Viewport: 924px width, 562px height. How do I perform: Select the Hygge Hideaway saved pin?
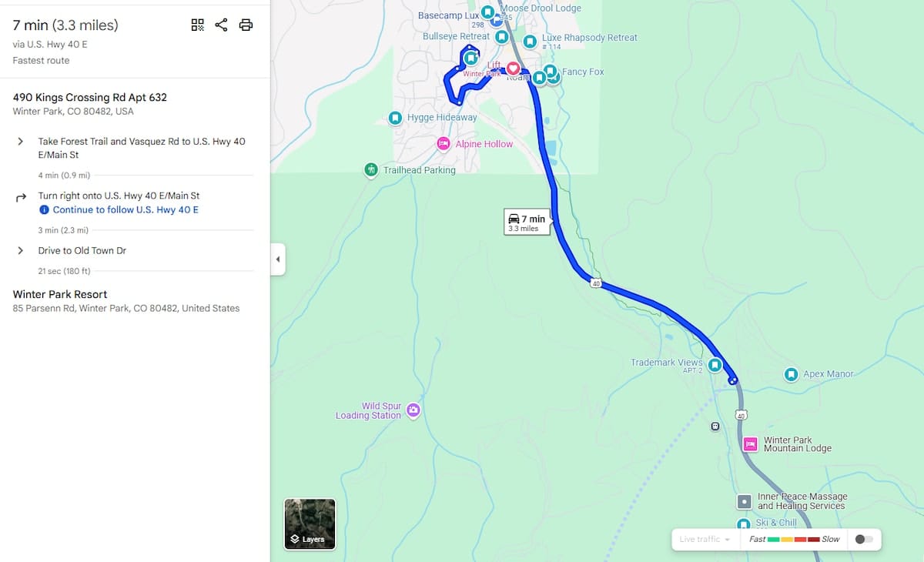pos(395,118)
